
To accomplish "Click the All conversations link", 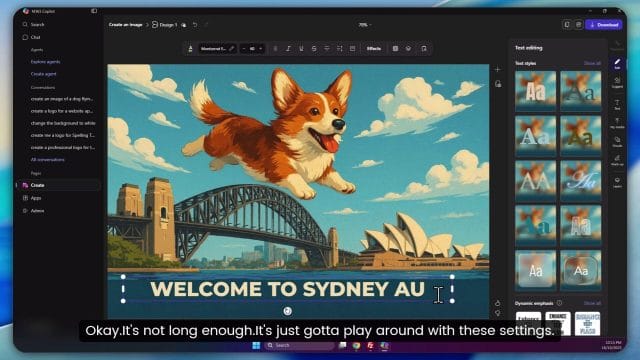I will (x=47, y=160).
